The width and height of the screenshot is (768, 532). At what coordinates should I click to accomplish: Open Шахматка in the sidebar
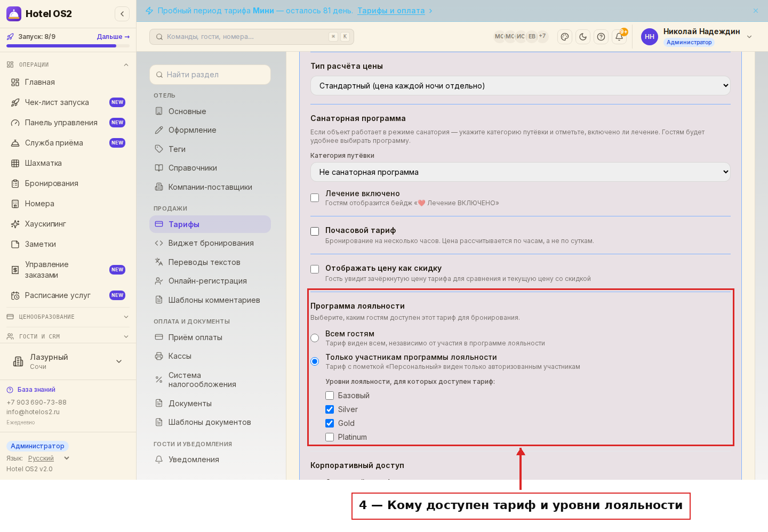pos(68,163)
